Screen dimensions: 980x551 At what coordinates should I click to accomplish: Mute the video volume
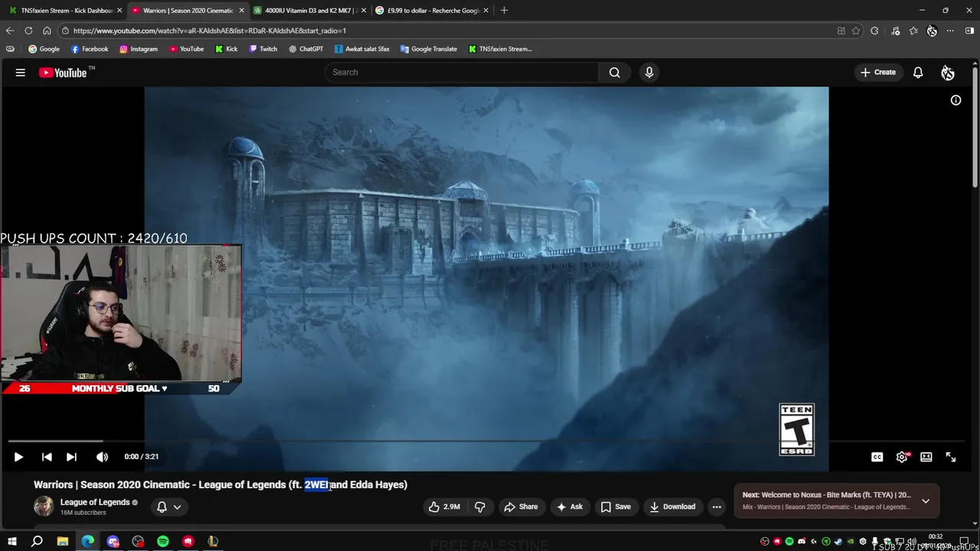[x=102, y=457]
